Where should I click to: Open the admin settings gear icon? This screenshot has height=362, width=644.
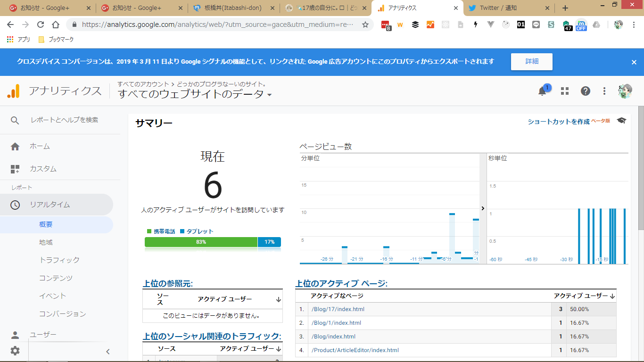15,351
